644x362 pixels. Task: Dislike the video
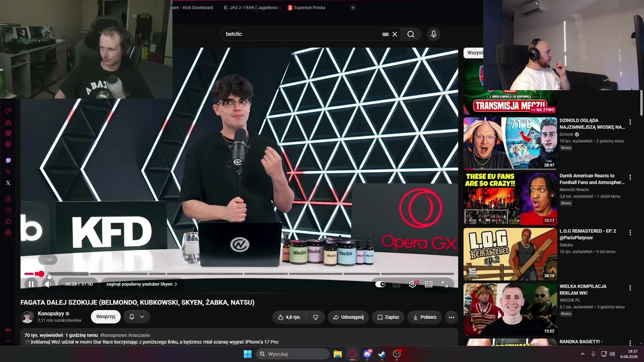(315, 317)
